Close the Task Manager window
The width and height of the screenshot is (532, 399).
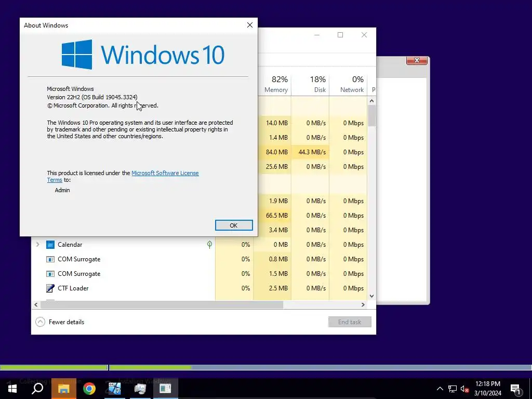click(x=364, y=35)
